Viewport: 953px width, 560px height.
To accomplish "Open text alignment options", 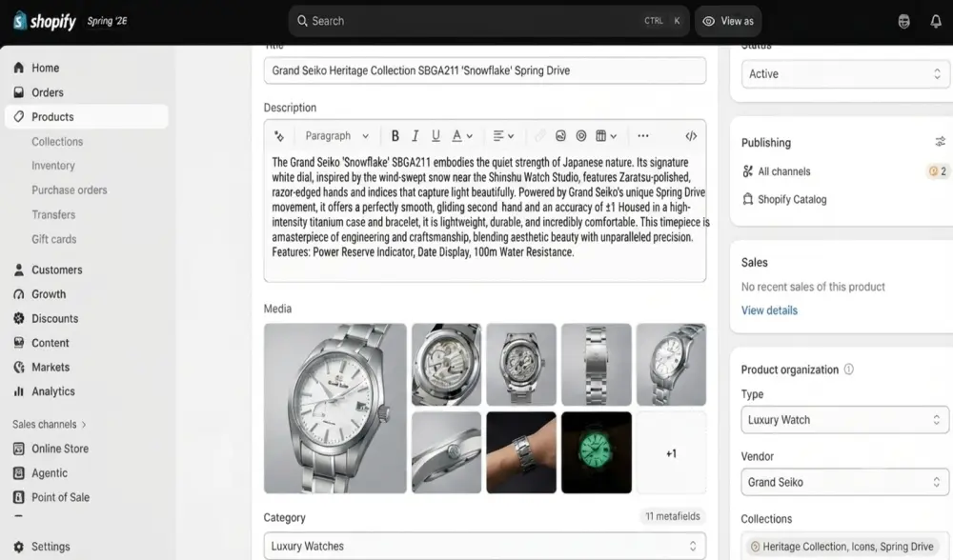I will [x=503, y=136].
